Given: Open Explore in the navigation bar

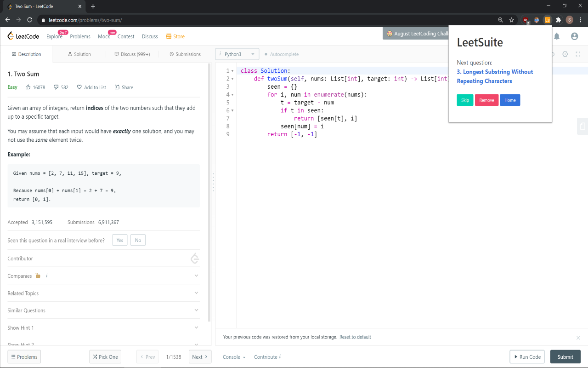Looking at the screenshot, I should pos(54,36).
